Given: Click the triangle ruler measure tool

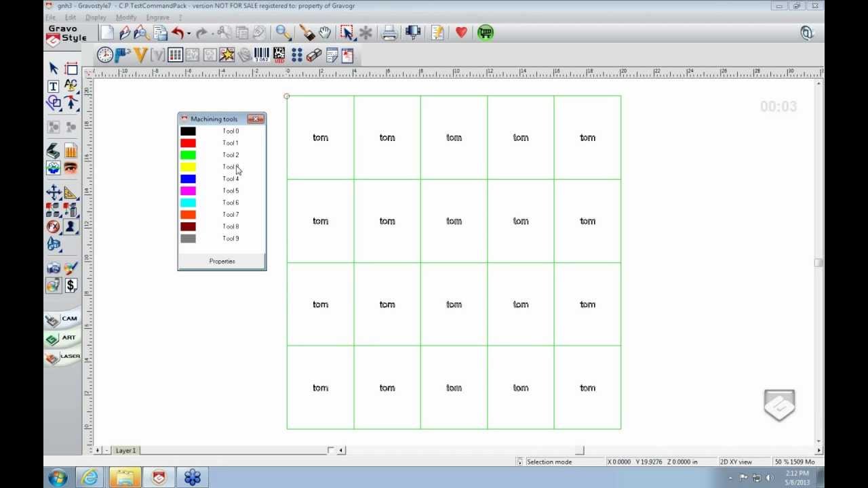Looking at the screenshot, I should tap(71, 193).
